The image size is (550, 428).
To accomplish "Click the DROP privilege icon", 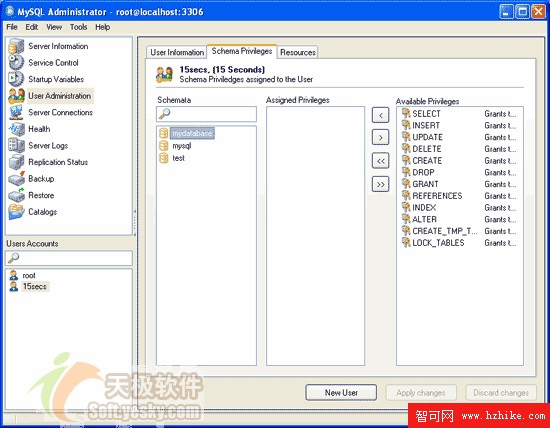I will [406, 172].
